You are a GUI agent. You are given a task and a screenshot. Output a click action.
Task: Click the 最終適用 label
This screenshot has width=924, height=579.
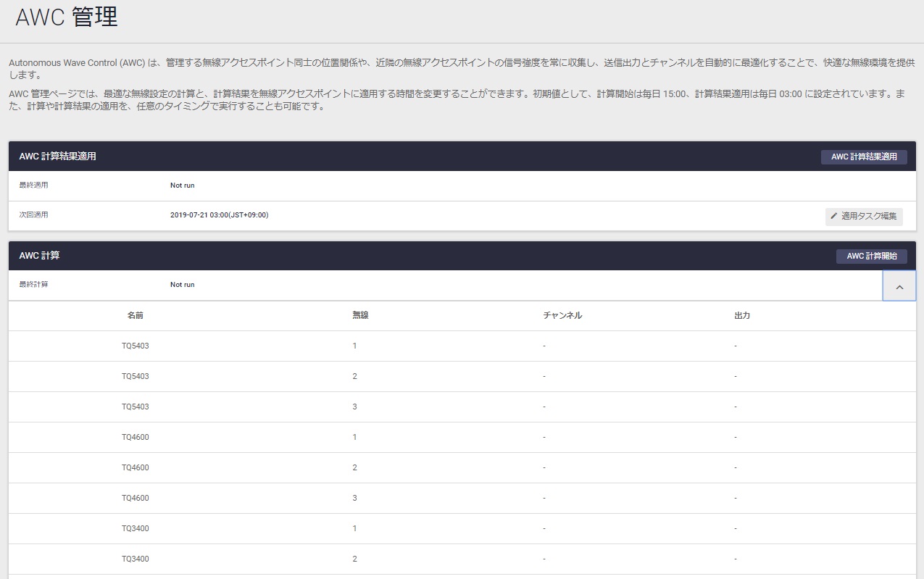pos(33,185)
